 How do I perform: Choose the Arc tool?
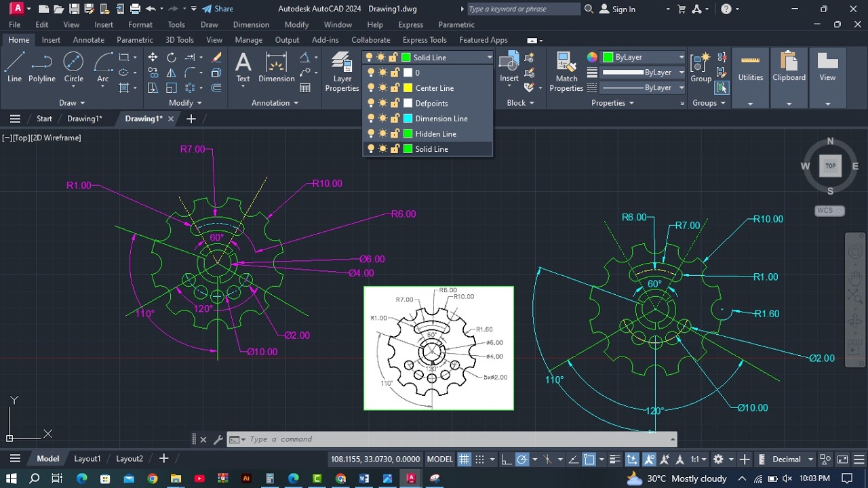103,67
